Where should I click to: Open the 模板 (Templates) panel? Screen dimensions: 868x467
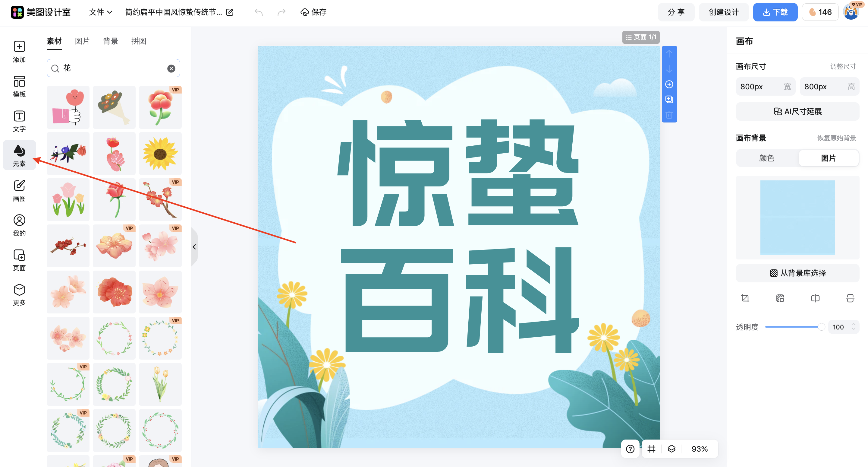click(19, 86)
